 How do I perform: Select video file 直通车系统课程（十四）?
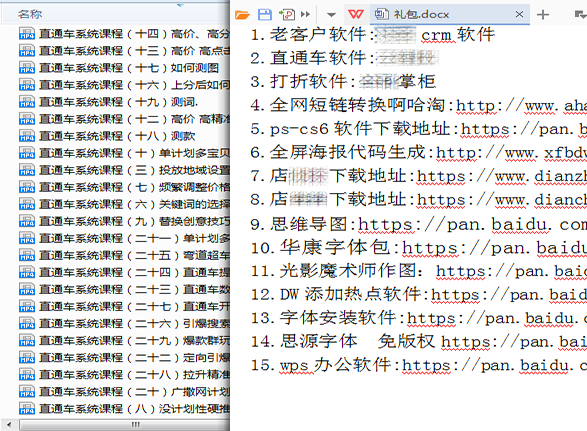(124, 34)
